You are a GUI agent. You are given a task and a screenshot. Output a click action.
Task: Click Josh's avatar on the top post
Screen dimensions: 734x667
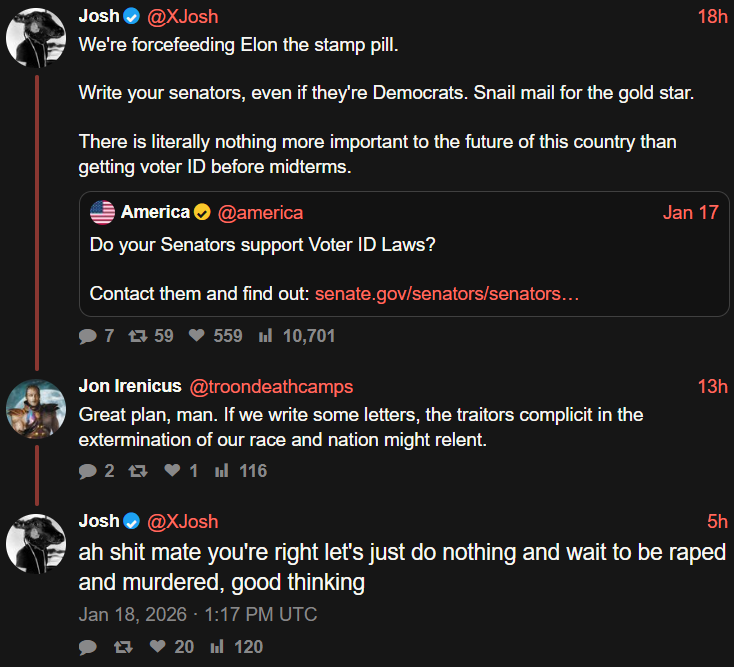coord(37,39)
